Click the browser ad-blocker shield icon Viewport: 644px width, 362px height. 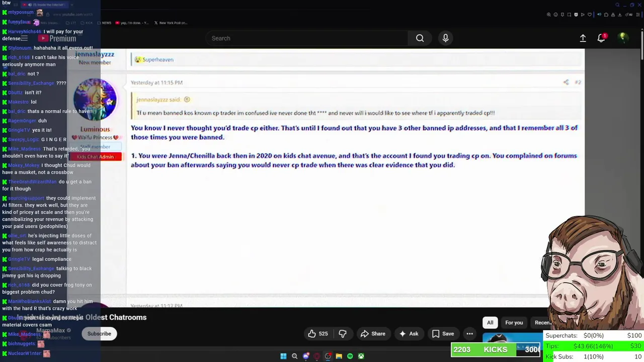(576, 15)
